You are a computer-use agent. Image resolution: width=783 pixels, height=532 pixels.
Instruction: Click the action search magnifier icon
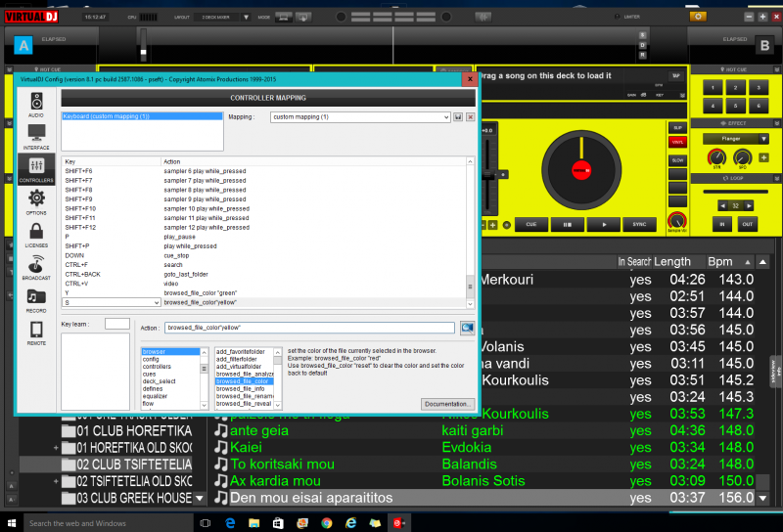(467, 329)
